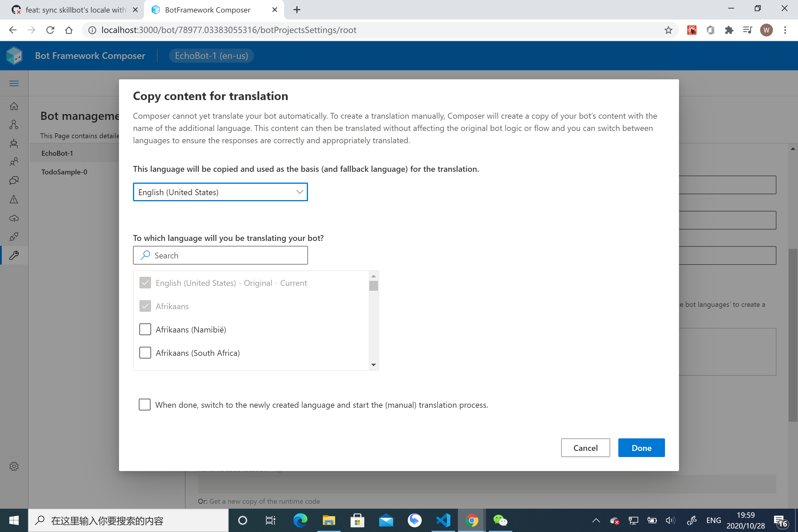This screenshot has height=532, width=798.
Task: Open the Design flow icon
Action: coord(14,125)
